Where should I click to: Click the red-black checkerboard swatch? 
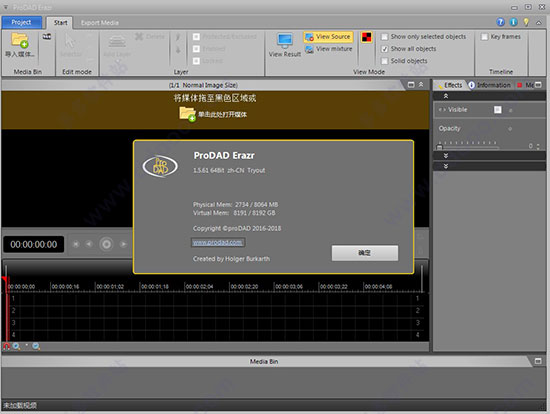(367, 37)
